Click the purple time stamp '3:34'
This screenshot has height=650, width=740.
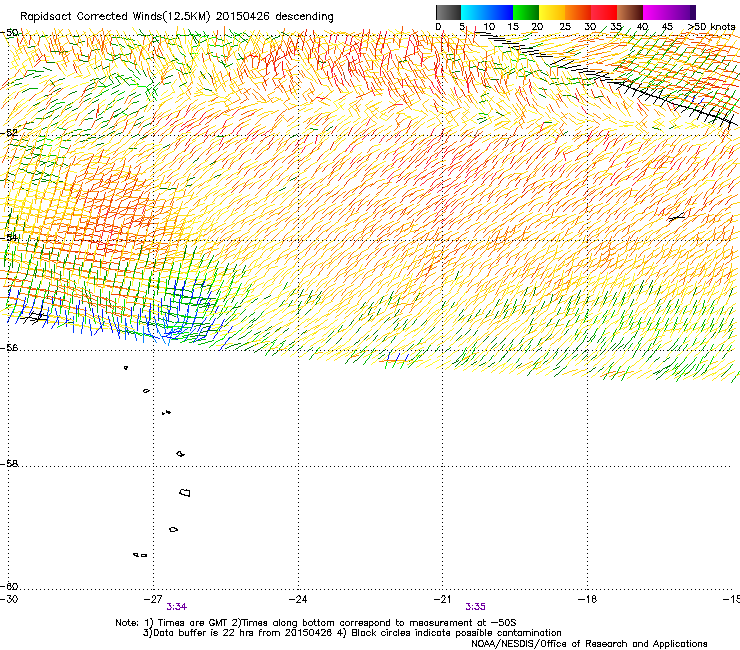click(177, 607)
